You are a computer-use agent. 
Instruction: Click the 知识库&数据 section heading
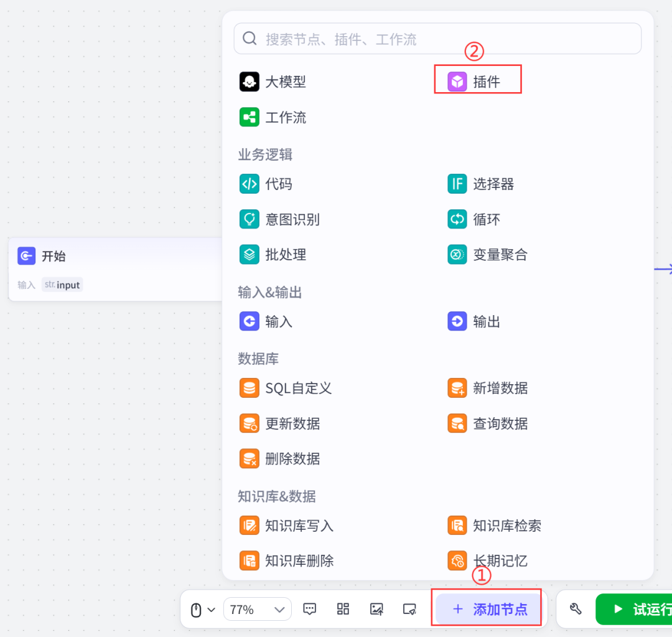point(277,496)
